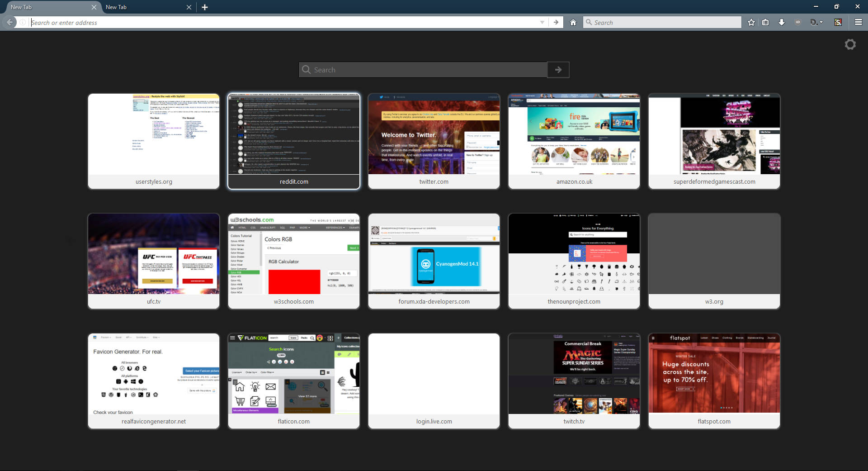868x471 pixels.
Task: Open new tab page customization gear
Action: tap(850, 44)
